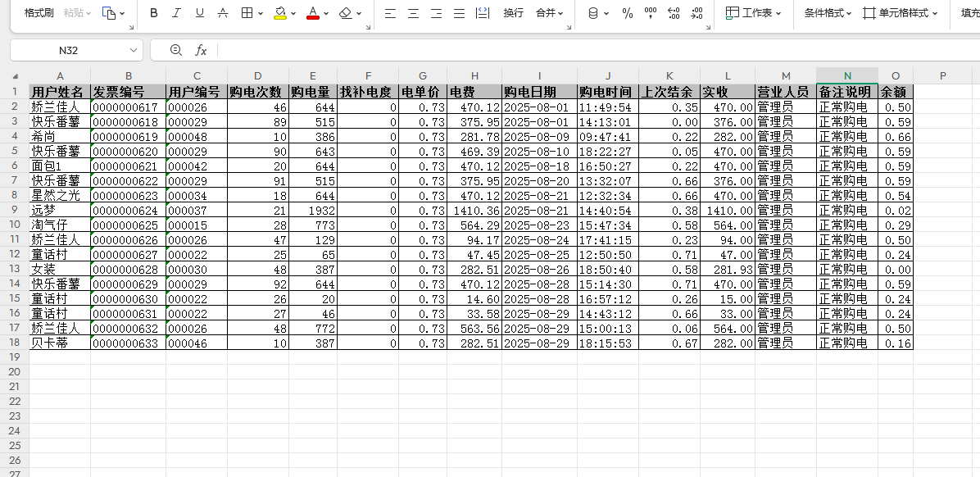Image resolution: width=980 pixels, height=477 pixels.
Task: Click the insert function fx icon
Action: tap(201, 50)
